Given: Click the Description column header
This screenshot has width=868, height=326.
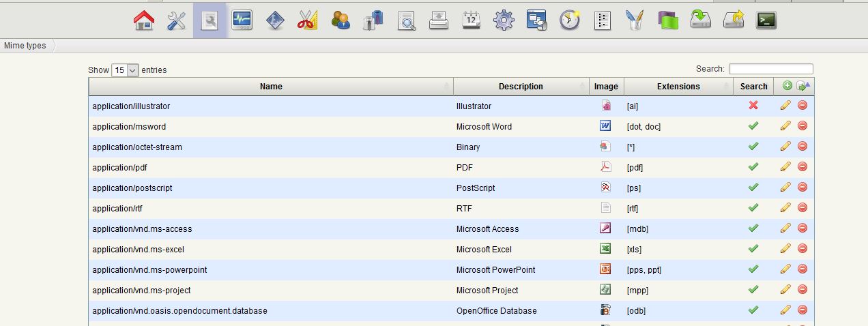Looking at the screenshot, I should (x=521, y=87).
